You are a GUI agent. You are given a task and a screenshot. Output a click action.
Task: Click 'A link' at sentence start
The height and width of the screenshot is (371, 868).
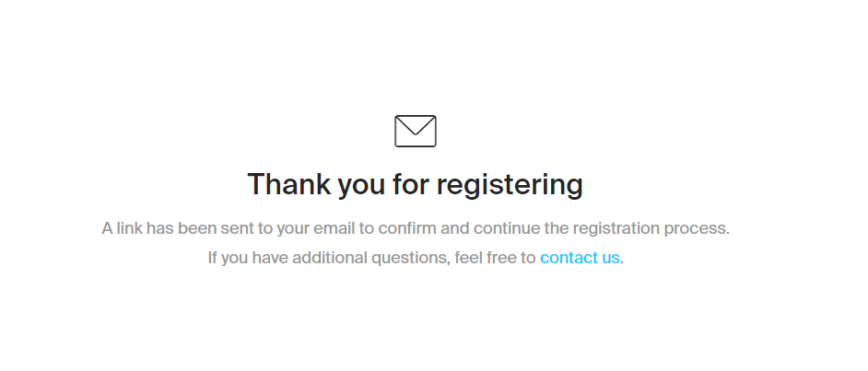click(122, 227)
